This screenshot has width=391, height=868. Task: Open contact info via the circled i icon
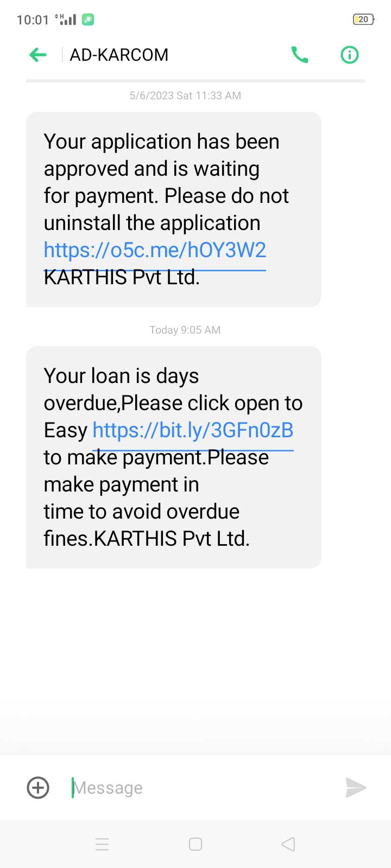click(350, 55)
